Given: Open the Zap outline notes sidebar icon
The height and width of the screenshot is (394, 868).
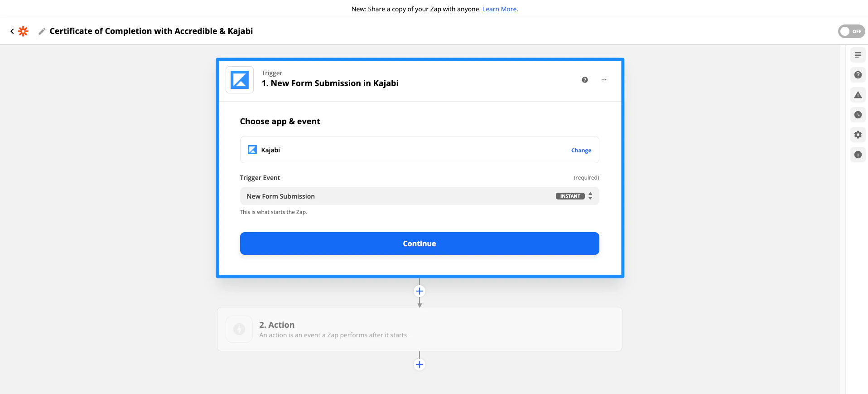Looking at the screenshot, I should [858, 55].
